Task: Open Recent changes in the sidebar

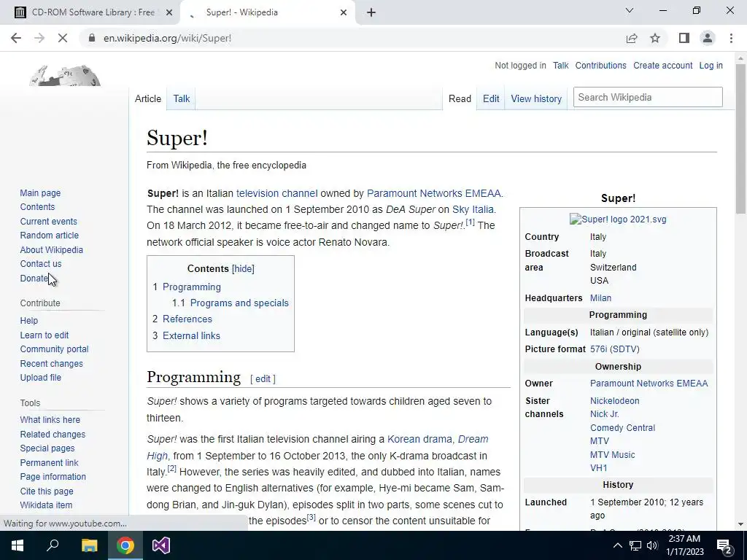Action: click(x=51, y=363)
